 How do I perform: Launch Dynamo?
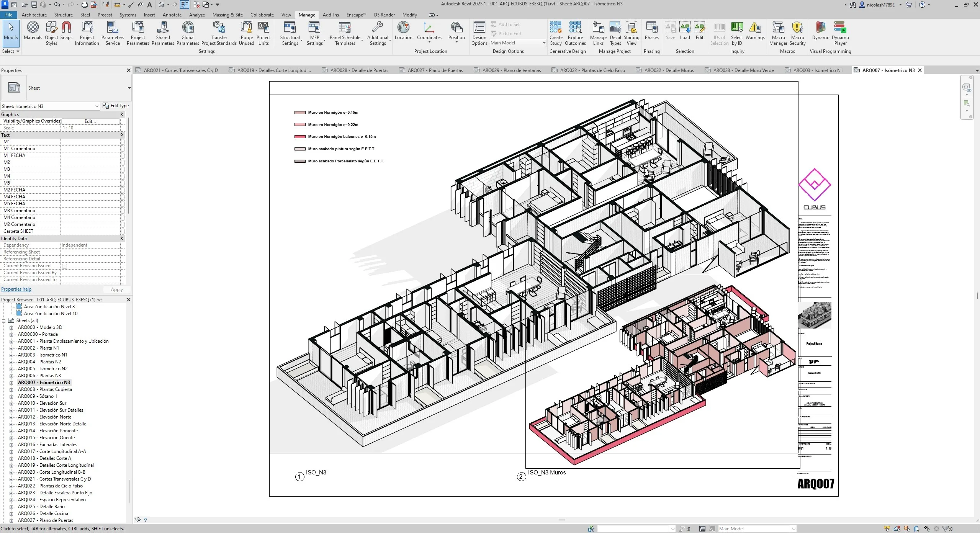pyautogui.click(x=820, y=31)
